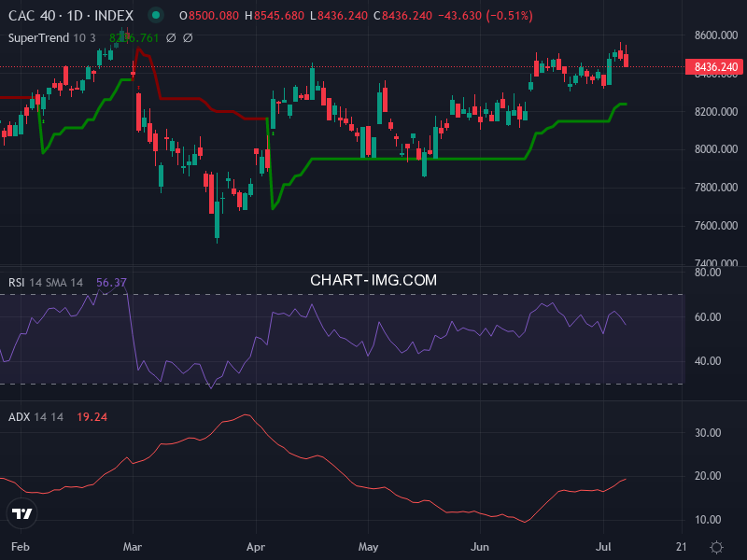
Task: Click the RSI 80.00 axis label
Action: coord(708,273)
